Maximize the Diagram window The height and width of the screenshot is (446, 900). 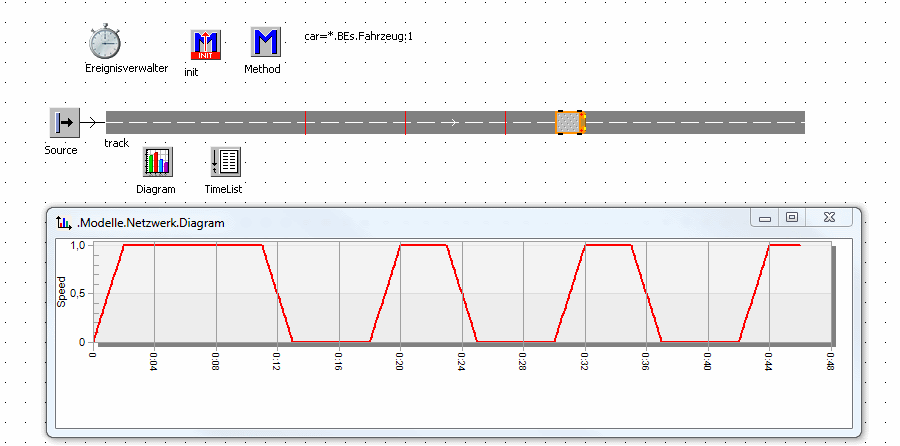coord(792,218)
